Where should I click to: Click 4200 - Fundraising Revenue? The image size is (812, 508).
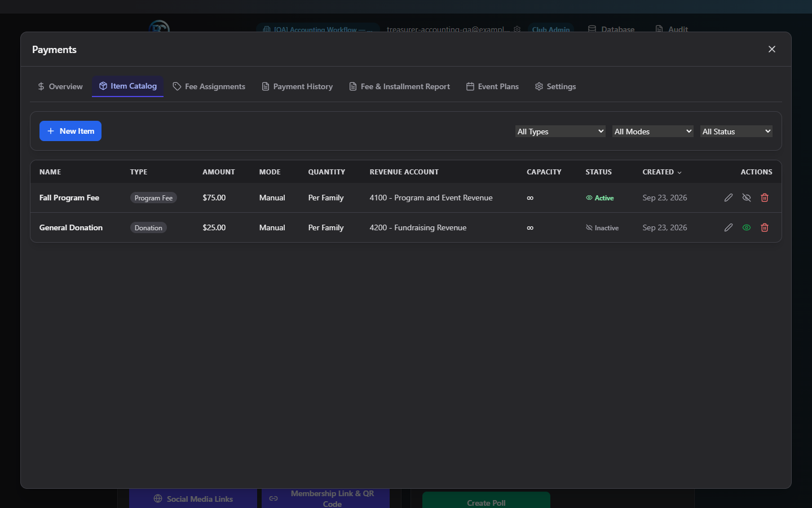coord(418,227)
